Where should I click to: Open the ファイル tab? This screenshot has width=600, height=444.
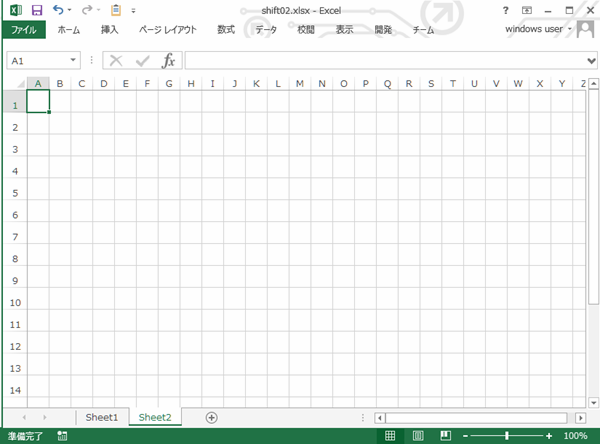coord(23,30)
